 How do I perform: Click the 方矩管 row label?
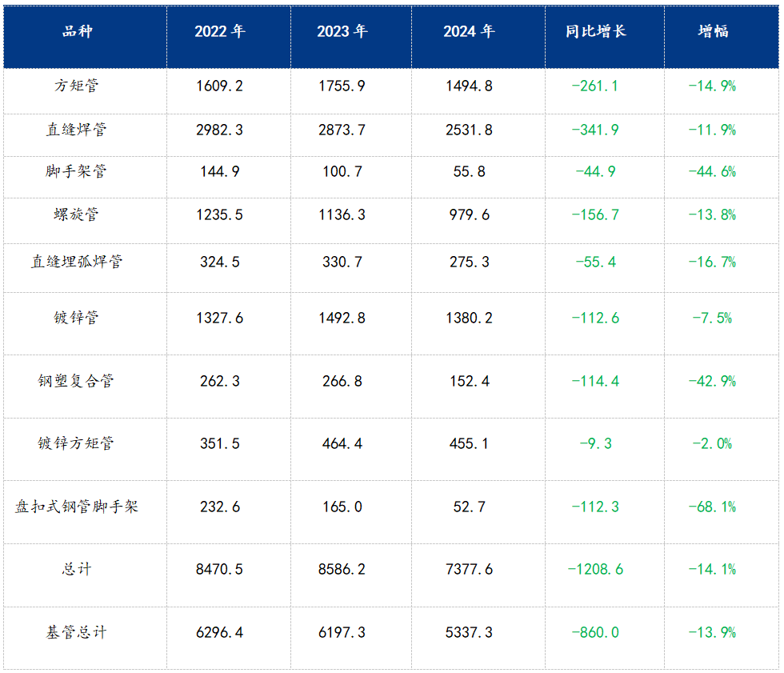(77, 86)
